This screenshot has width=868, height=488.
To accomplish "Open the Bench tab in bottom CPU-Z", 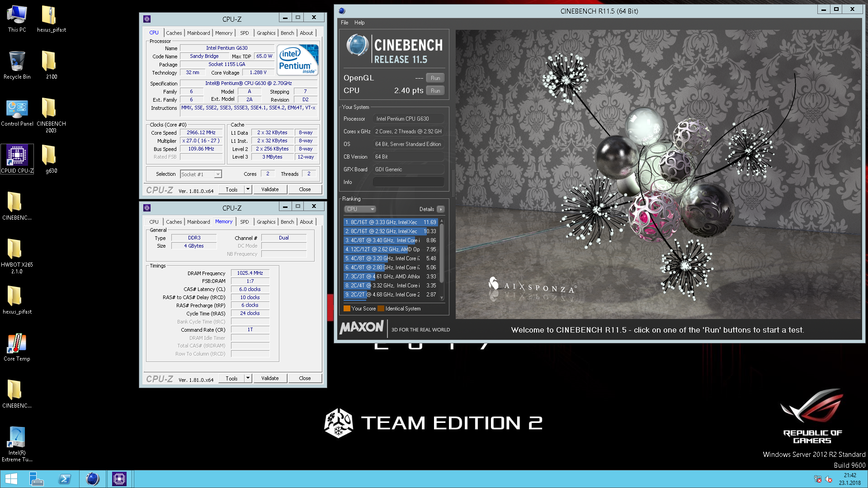I will (x=288, y=222).
